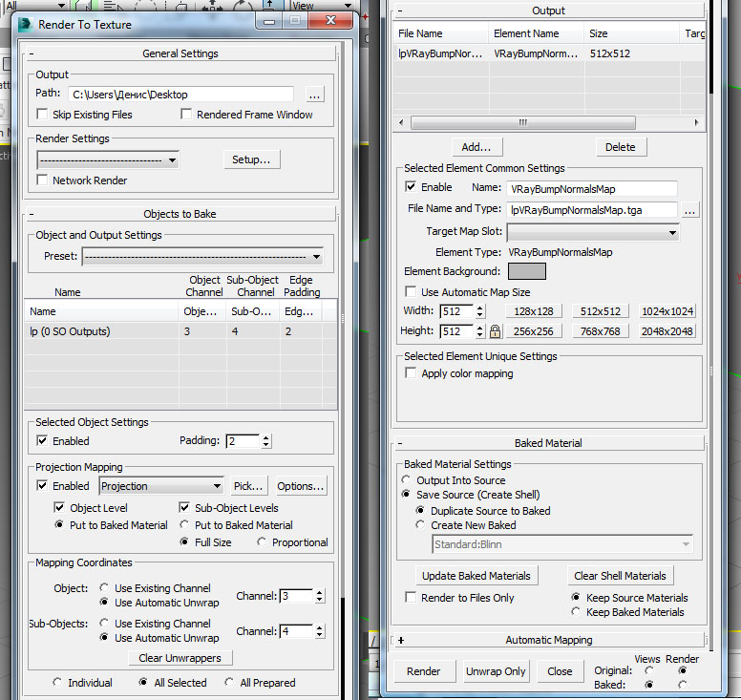Viewport: 741px width, 700px height.
Task: Click Clear Unwrappers button
Action: click(x=180, y=658)
